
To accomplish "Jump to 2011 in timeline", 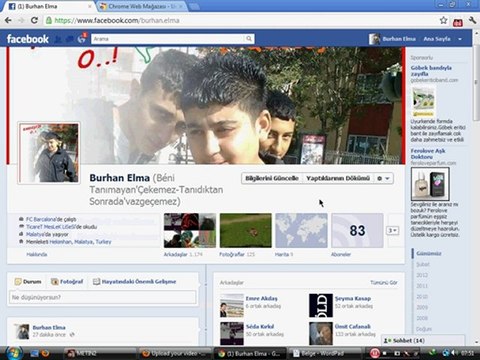I will click(422, 286).
